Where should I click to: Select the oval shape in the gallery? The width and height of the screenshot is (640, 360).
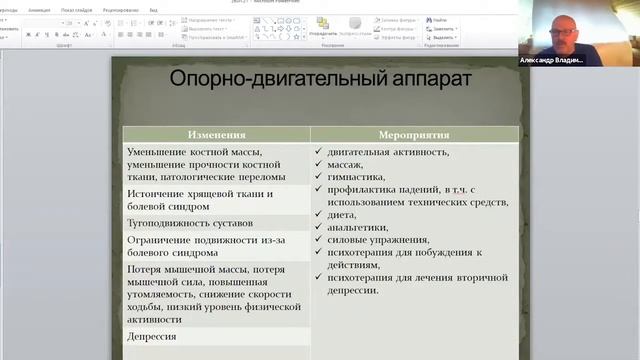point(289,21)
